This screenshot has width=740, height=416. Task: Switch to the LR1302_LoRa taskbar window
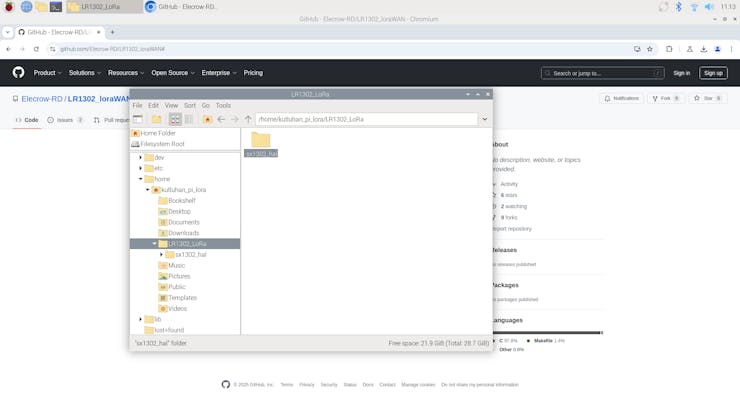tap(104, 7)
